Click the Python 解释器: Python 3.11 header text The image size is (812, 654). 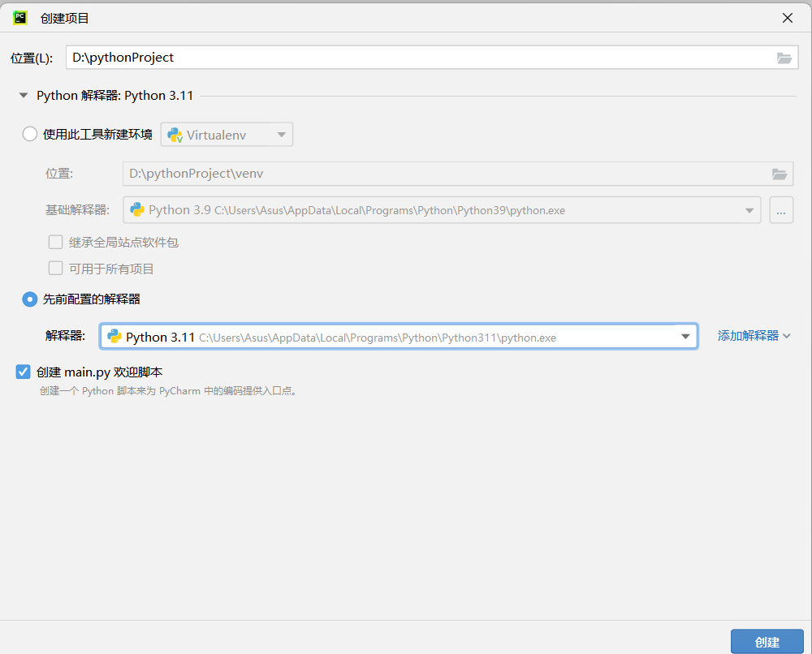[115, 96]
